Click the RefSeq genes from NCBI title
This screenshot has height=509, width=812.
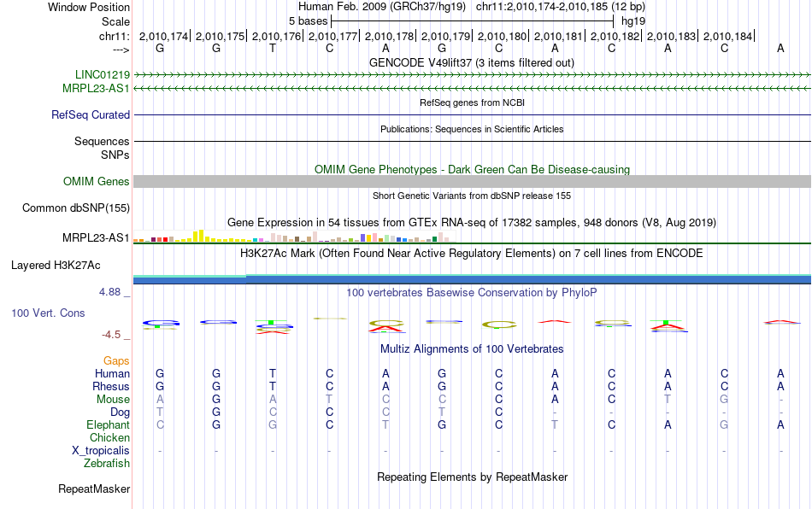pos(473,102)
